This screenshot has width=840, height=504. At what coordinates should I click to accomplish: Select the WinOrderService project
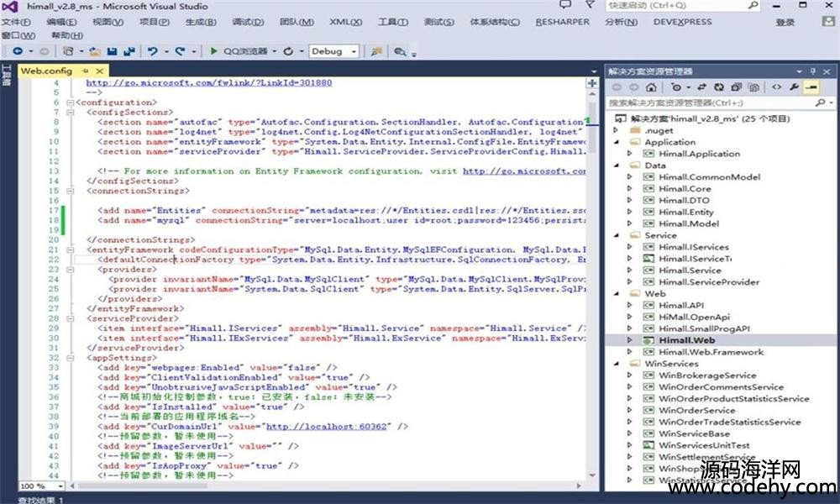click(697, 410)
